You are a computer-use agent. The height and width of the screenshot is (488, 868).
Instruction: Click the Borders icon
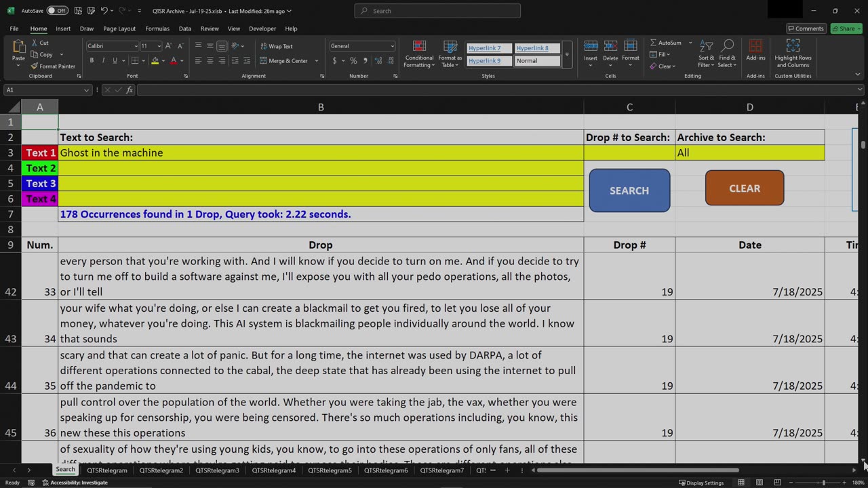coord(135,61)
